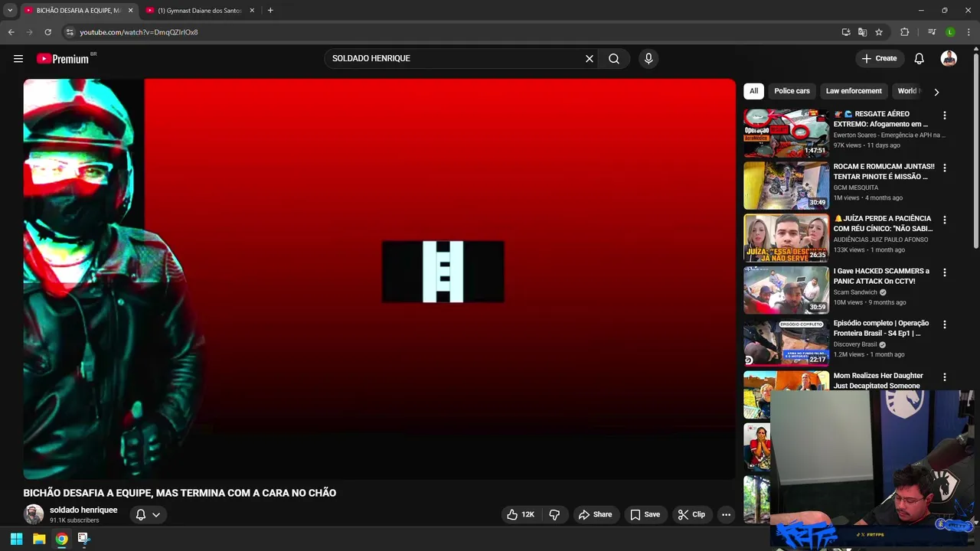
Task: Open the YouTube account avatar menu
Action: (x=949, y=58)
